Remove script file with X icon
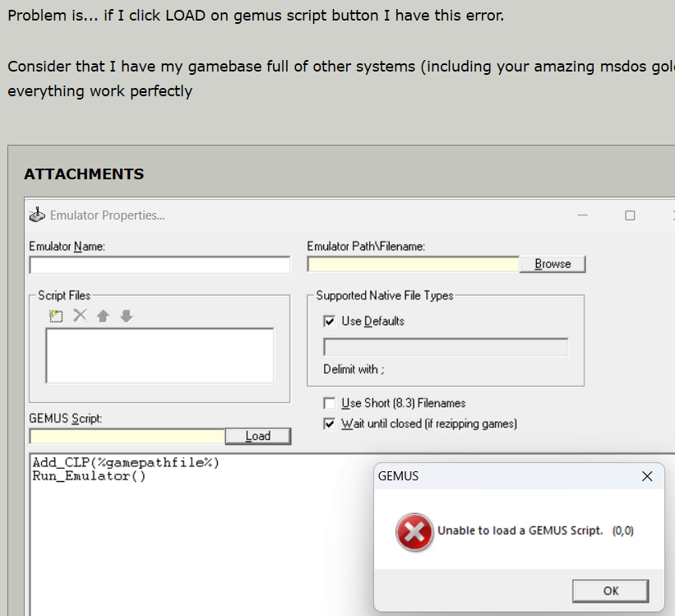This screenshot has width=675, height=616. click(80, 316)
